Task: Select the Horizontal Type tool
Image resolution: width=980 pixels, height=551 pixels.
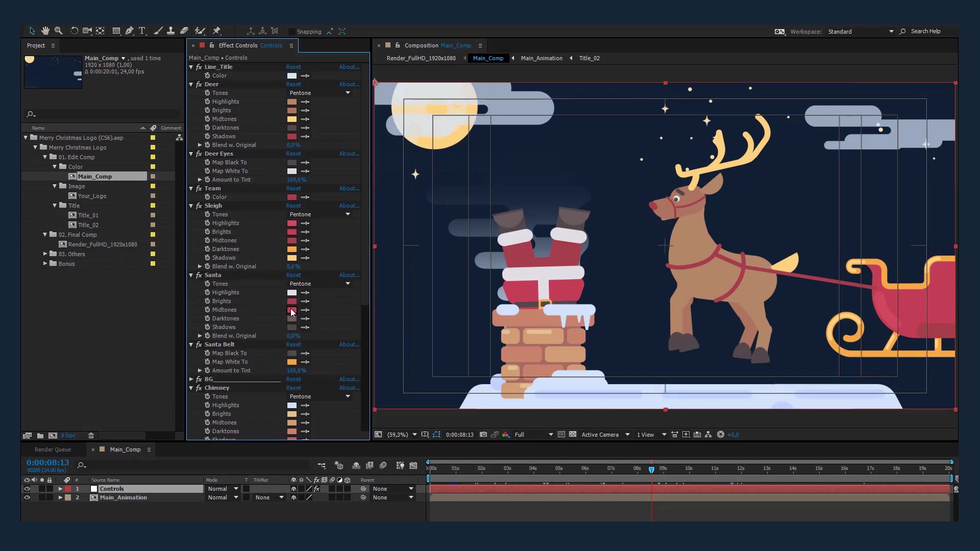Action: [142, 31]
